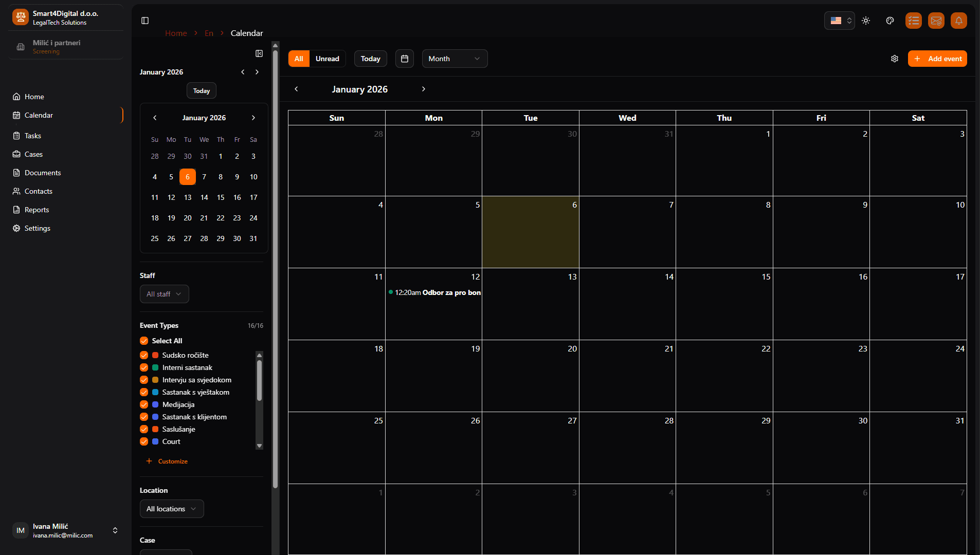Open notifications via the bell icon
980x555 pixels.
pos(958,21)
